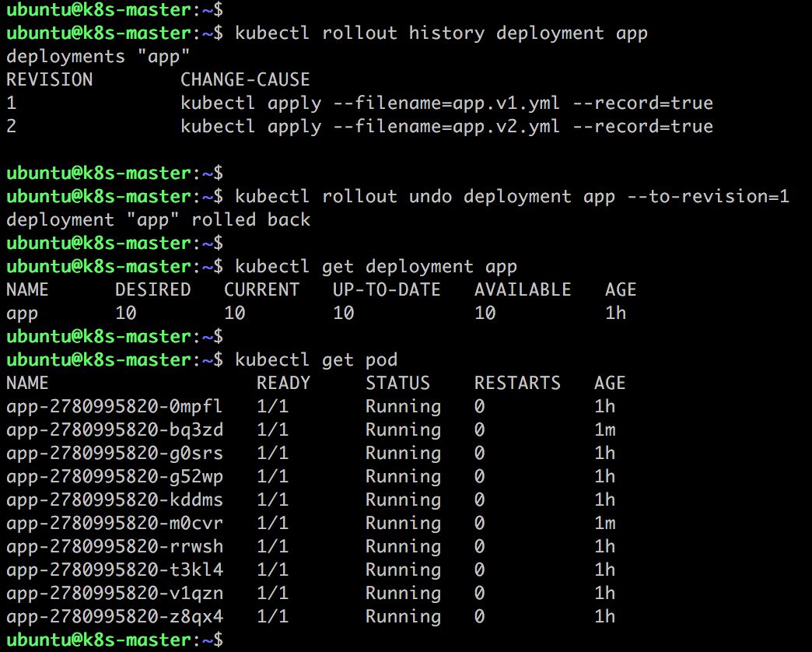Select the app-2780995820-t3kl4 pod name
The image size is (812, 652).
114,570
